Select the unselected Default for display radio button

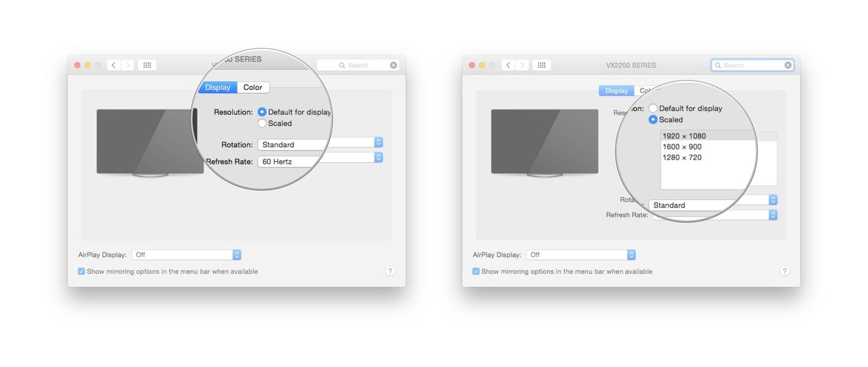(653, 108)
